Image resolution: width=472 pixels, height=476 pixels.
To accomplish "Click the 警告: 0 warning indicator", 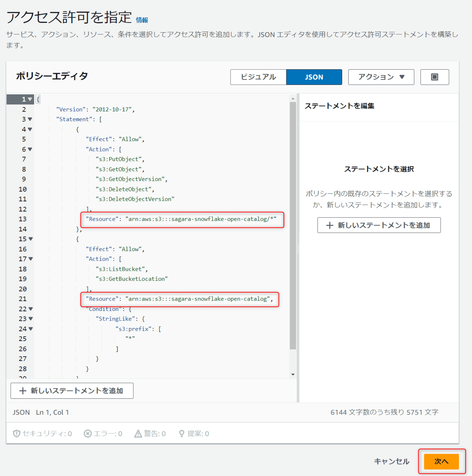I will pos(150,434).
